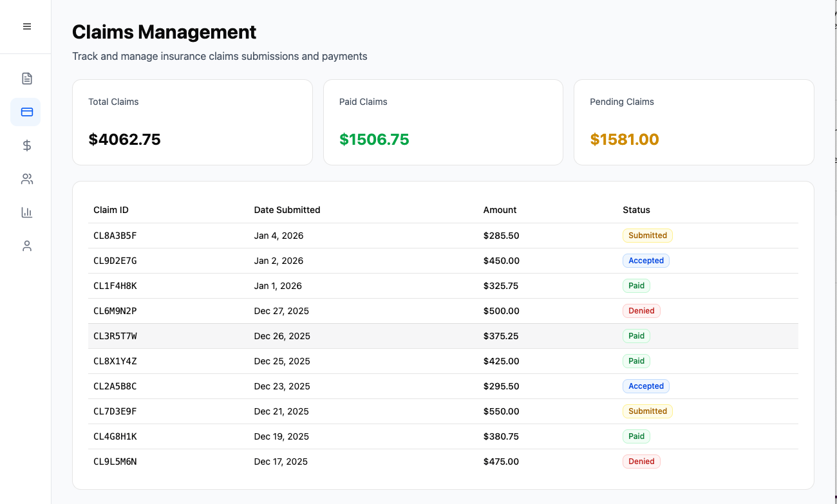Open the document page sidebar icon
The width and height of the screenshot is (837, 504).
click(x=26, y=79)
